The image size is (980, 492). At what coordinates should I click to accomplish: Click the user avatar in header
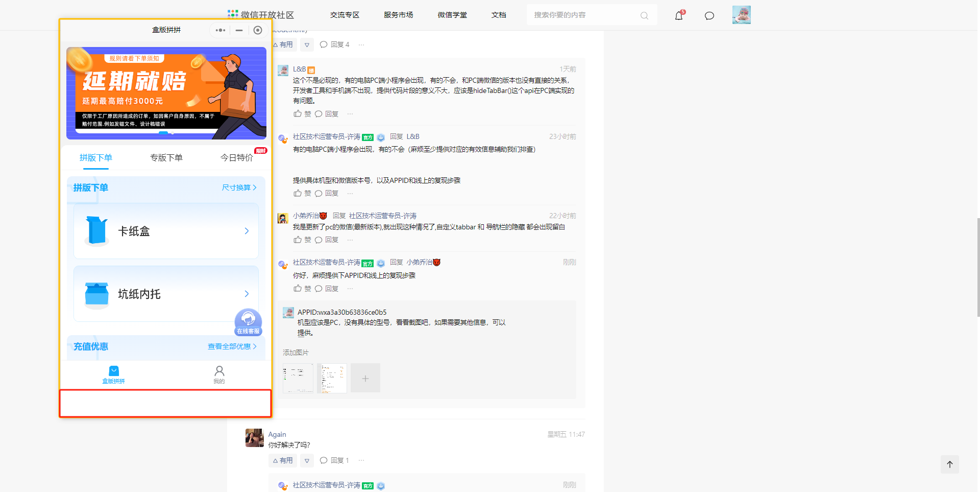pyautogui.click(x=741, y=15)
